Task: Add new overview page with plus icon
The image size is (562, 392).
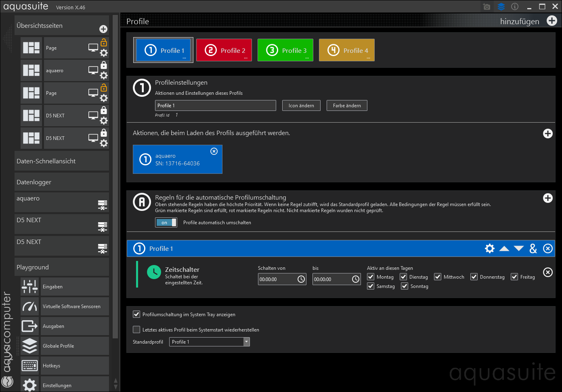Action: [103, 29]
